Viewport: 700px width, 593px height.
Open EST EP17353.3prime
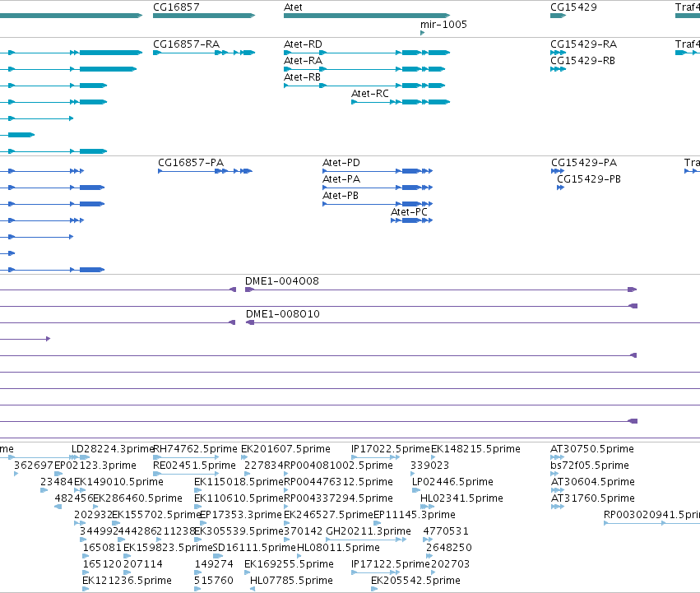pyautogui.click(x=241, y=515)
